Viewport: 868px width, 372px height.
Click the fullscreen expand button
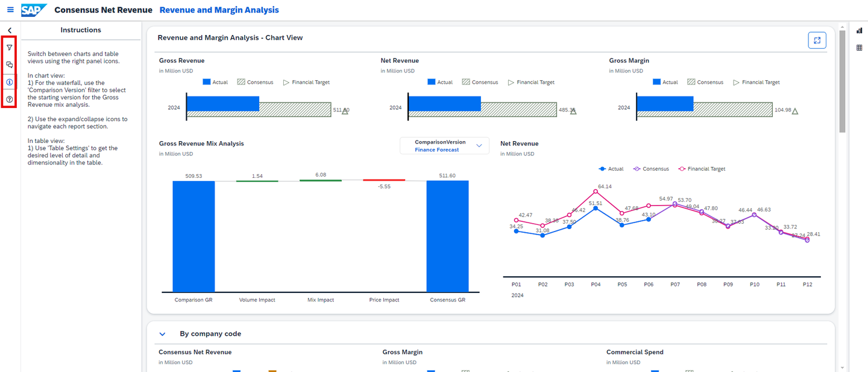817,40
